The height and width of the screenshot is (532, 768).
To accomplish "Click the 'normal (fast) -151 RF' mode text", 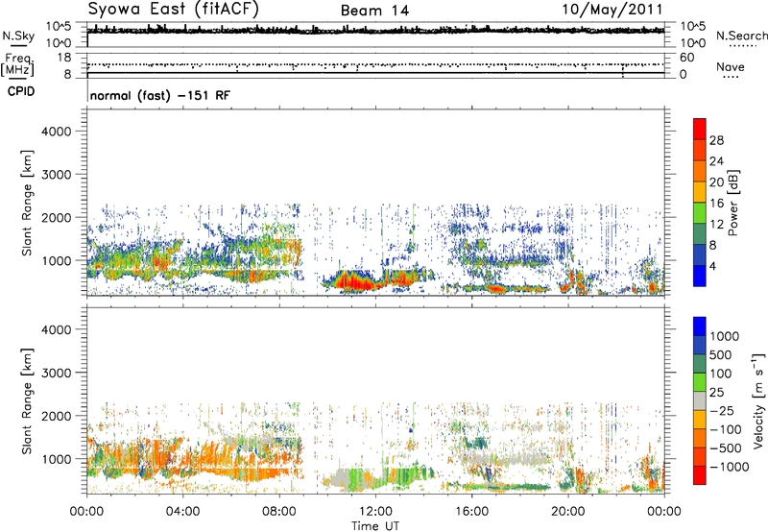I will [159, 95].
